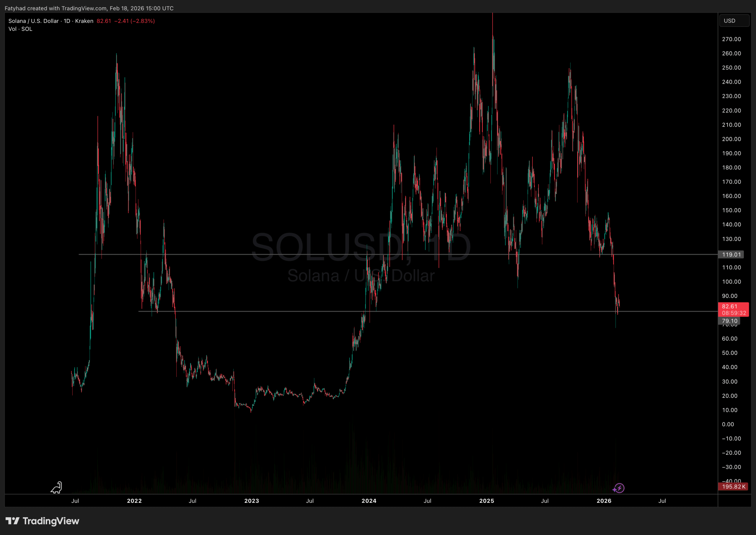This screenshot has width=756, height=535.
Task: Click the TradingView logo in the bottom-left corner
Action: click(42, 521)
